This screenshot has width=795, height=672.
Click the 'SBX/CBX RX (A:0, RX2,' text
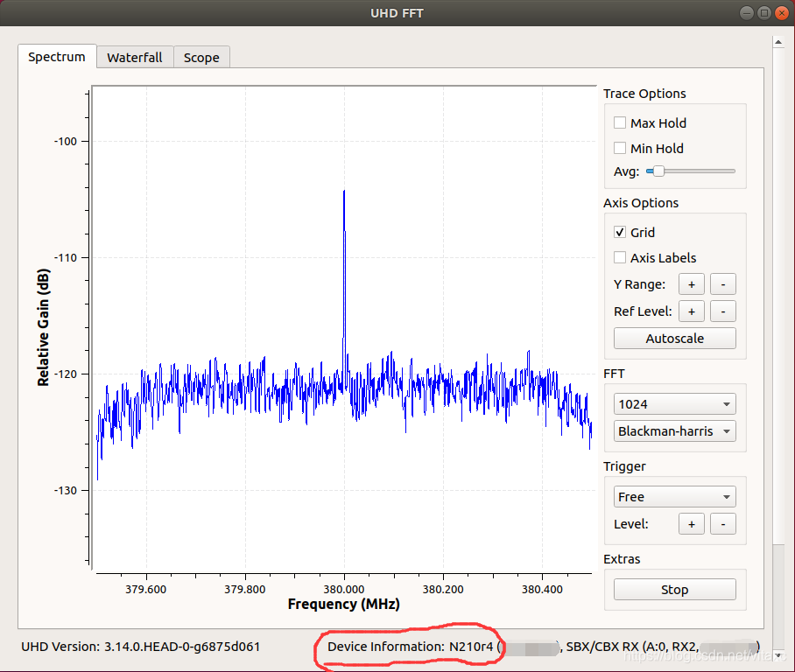632,647
